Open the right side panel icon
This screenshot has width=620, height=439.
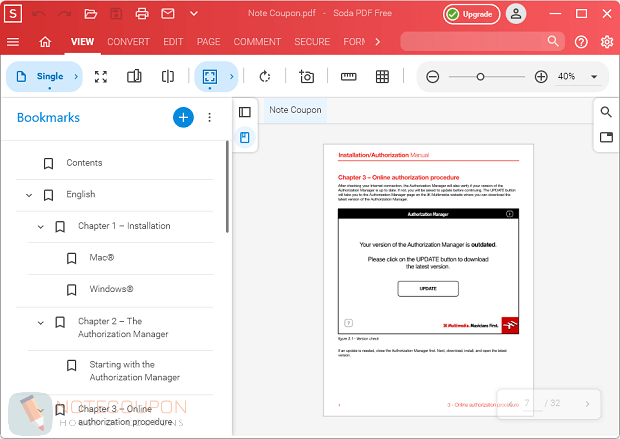(606, 137)
